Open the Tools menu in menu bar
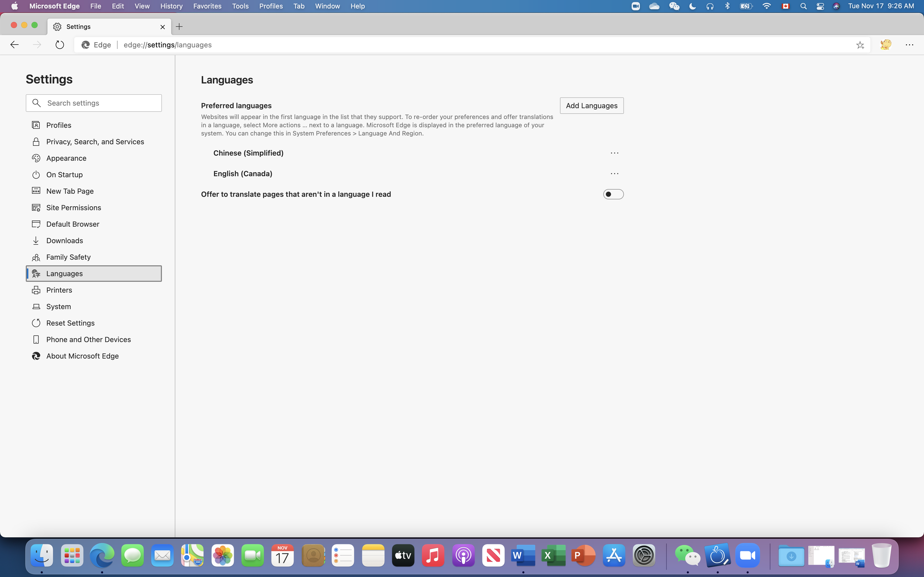Viewport: 924px width, 577px height. pos(240,6)
